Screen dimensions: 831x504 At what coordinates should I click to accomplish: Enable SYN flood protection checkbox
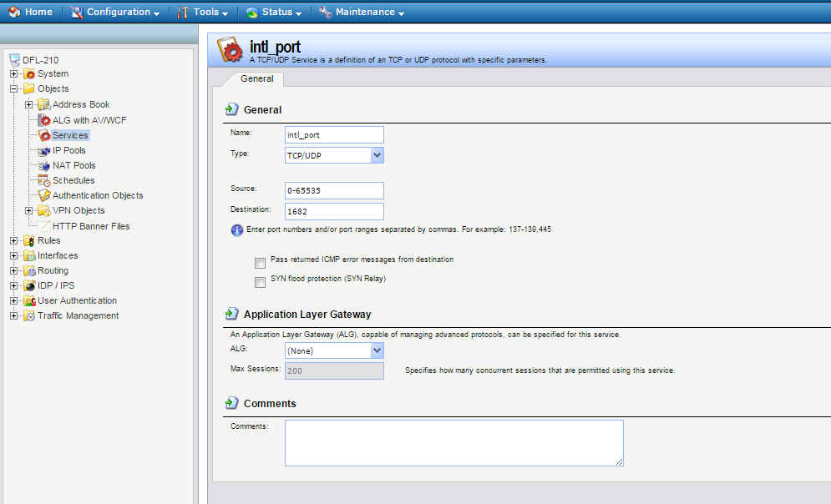(x=261, y=282)
